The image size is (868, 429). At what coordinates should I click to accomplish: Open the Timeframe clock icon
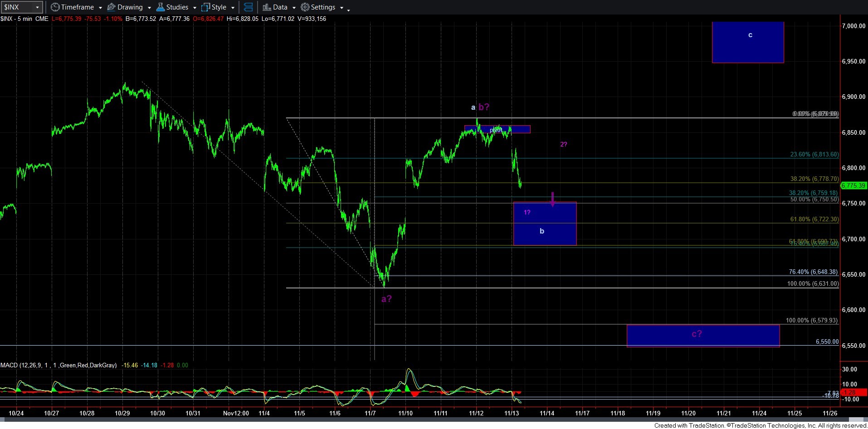[x=54, y=7]
